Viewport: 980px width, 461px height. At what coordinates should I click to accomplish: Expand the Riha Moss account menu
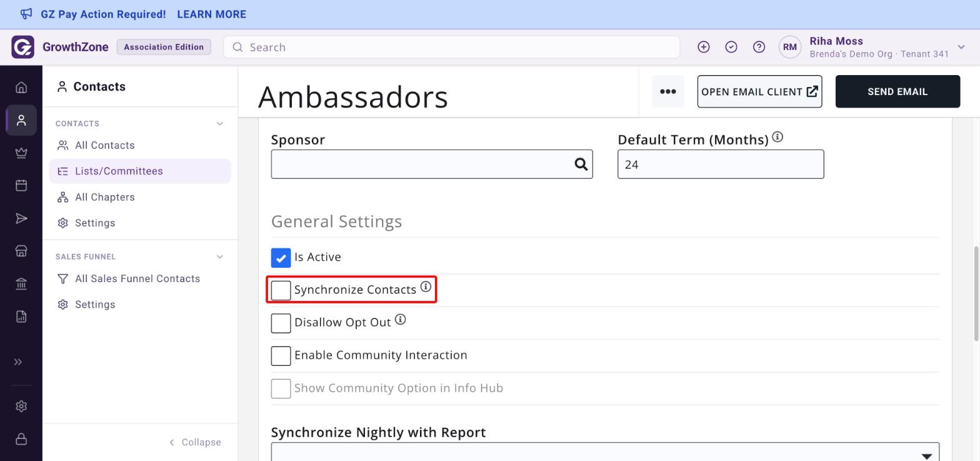[x=961, y=47]
